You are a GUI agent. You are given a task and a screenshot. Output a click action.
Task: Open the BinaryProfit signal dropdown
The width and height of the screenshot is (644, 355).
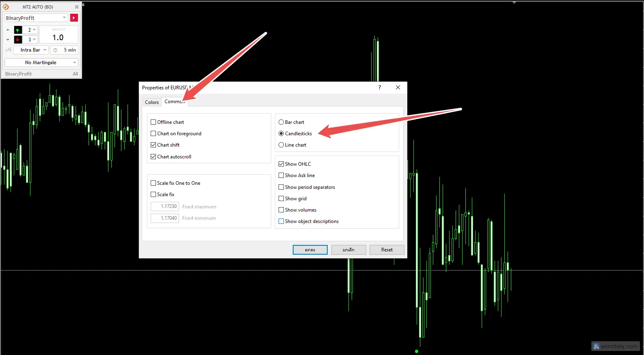[36, 18]
